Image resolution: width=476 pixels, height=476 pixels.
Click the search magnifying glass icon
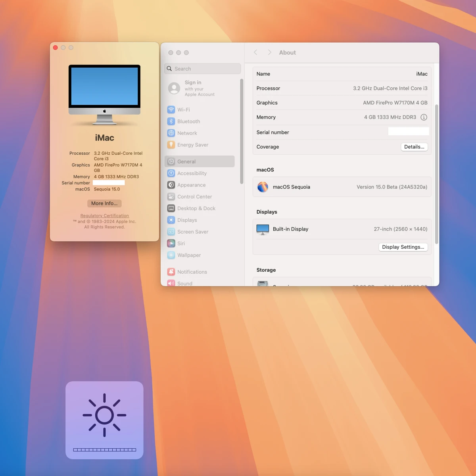[x=169, y=69]
